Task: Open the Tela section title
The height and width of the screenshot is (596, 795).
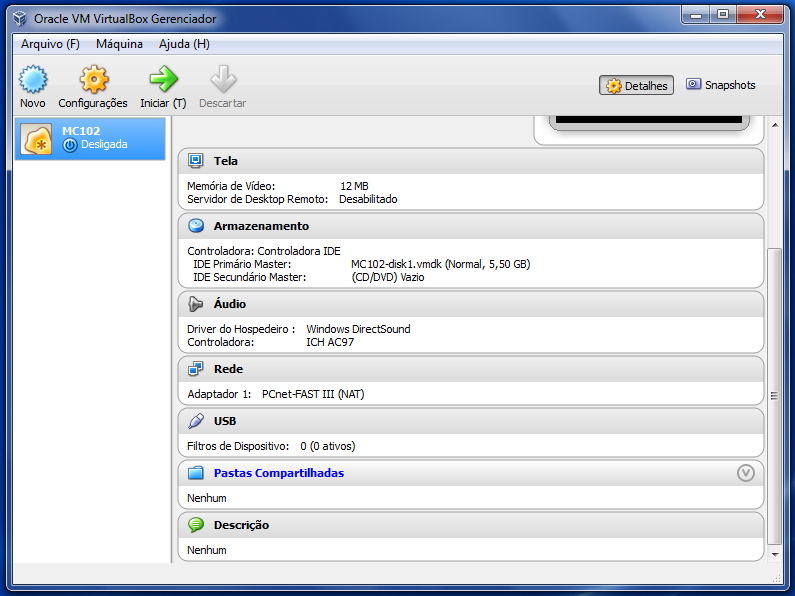Action: pyautogui.click(x=226, y=161)
